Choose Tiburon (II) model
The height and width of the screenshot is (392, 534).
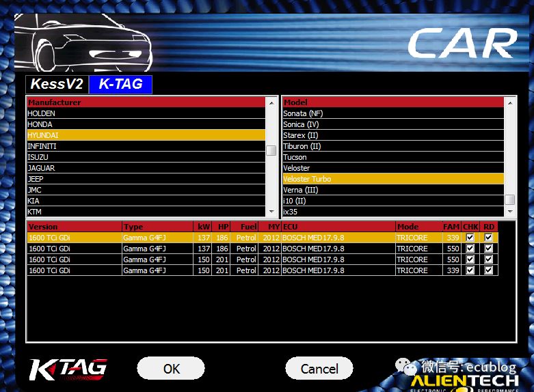393,146
